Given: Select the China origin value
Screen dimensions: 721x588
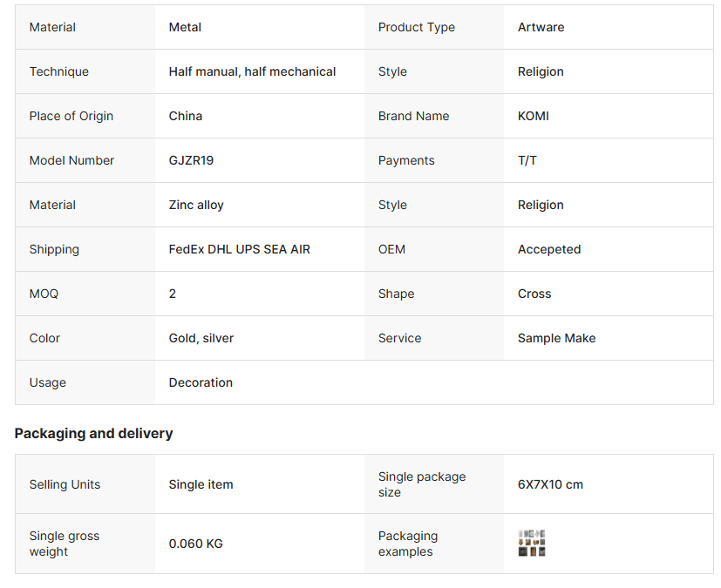Looking at the screenshot, I should (186, 116).
